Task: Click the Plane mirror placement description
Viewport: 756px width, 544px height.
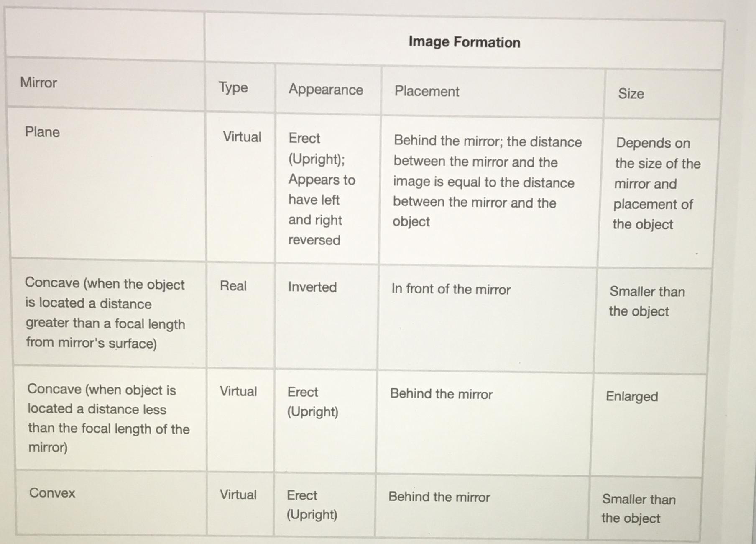Action: [487, 181]
